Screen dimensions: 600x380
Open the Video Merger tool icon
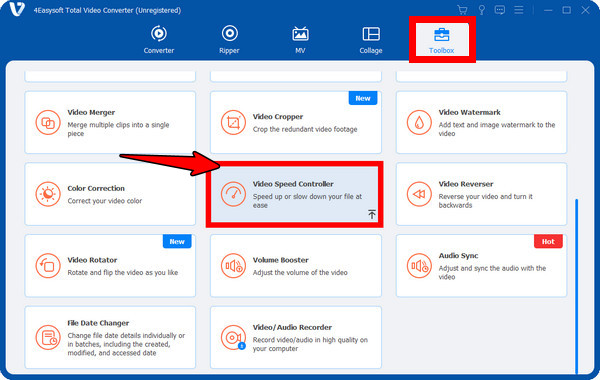tap(48, 122)
